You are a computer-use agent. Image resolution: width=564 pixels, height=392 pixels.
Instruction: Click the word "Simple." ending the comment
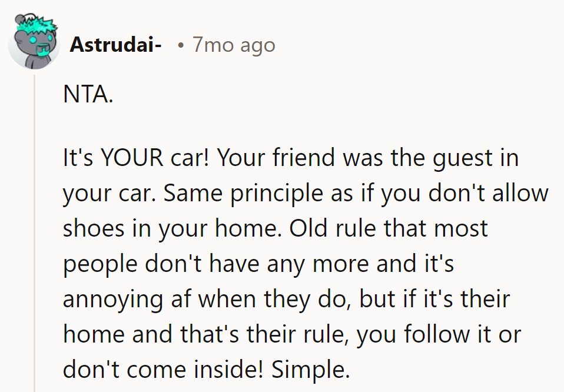point(310,371)
